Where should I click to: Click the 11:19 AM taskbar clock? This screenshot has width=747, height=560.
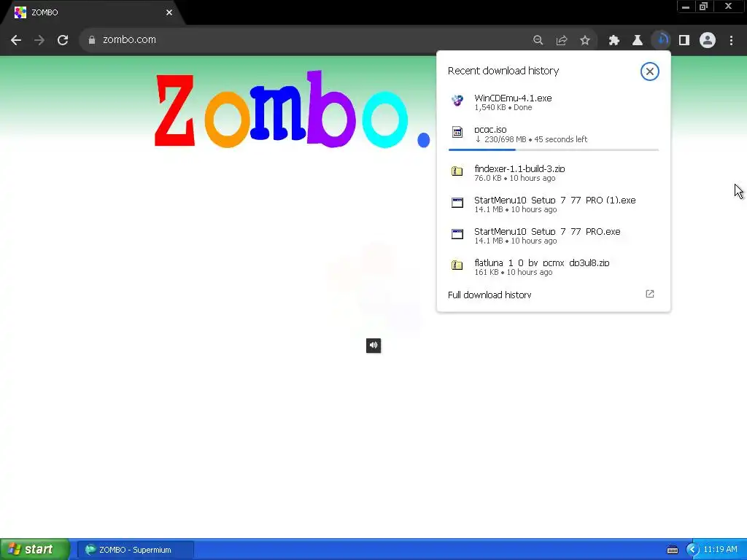[x=720, y=550]
